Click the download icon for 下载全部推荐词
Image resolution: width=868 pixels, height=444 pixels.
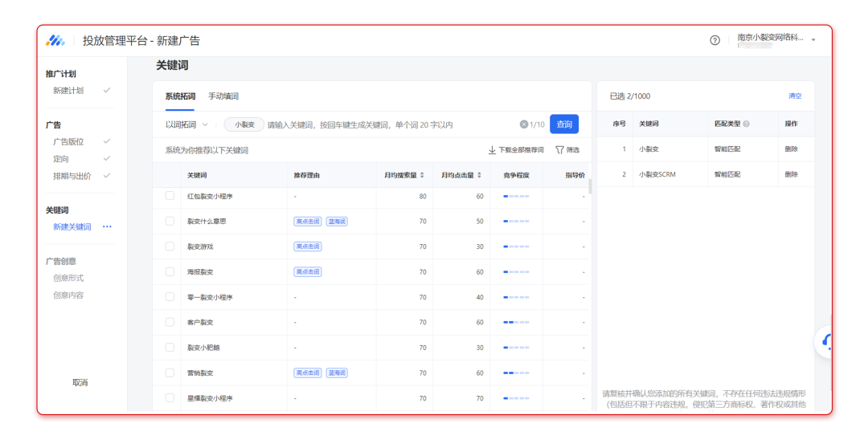click(492, 150)
